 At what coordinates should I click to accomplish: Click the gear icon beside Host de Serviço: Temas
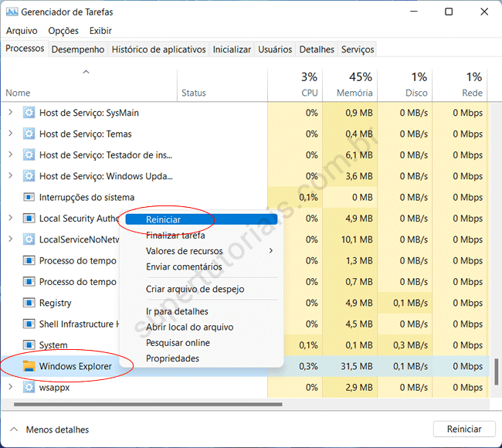coord(29,134)
